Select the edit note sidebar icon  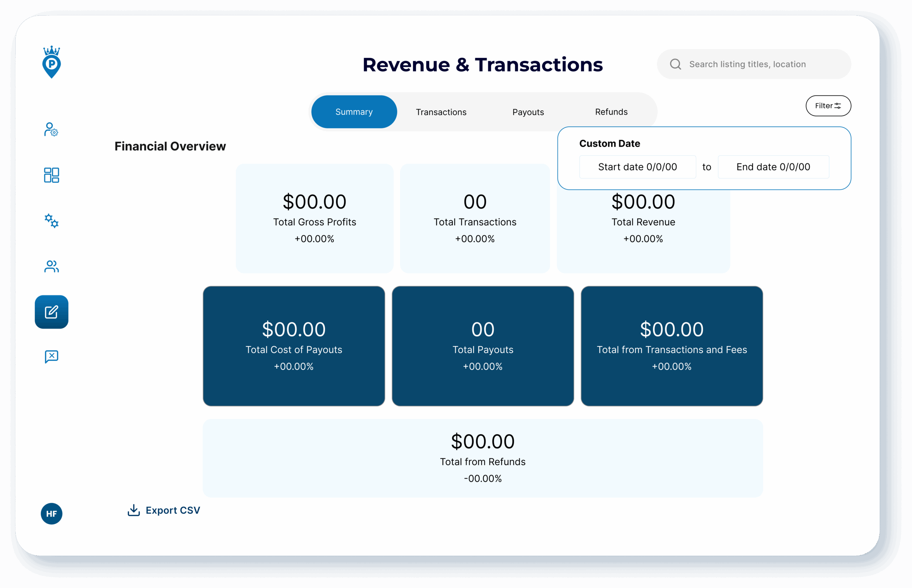point(51,311)
